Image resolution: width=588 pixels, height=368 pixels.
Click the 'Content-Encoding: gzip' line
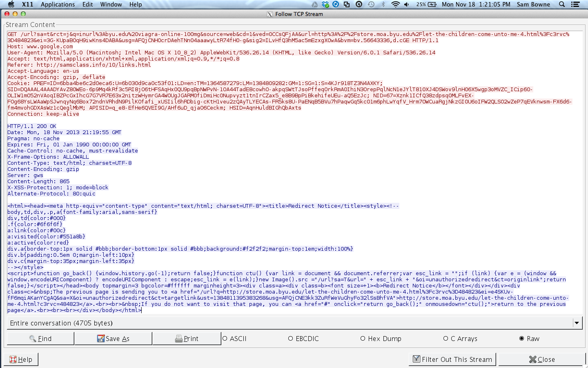(43, 169)
